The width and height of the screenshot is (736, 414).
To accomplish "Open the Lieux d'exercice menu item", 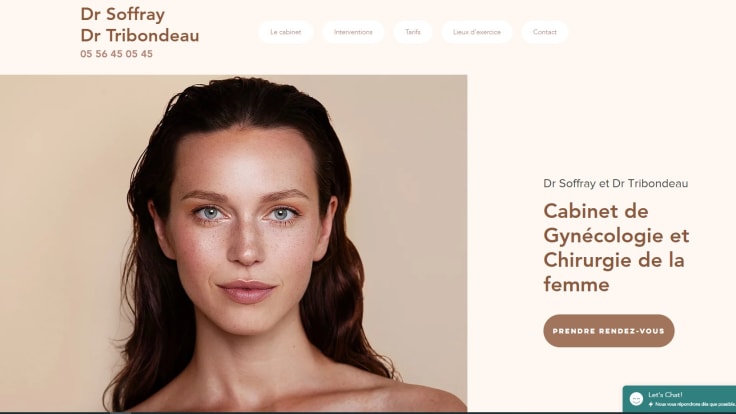I will (476, 32).
